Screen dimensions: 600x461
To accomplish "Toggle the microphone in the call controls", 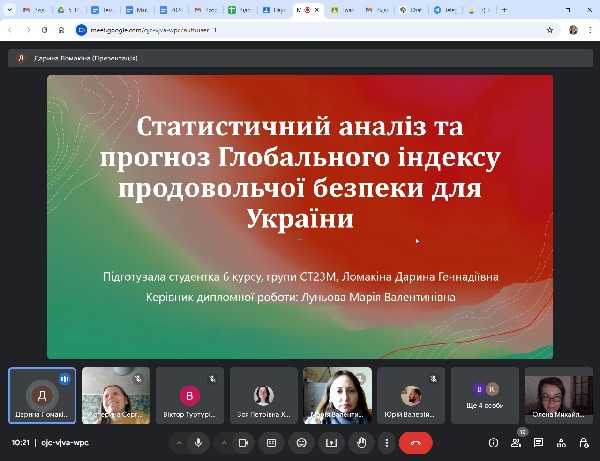I will coord(198,442).
